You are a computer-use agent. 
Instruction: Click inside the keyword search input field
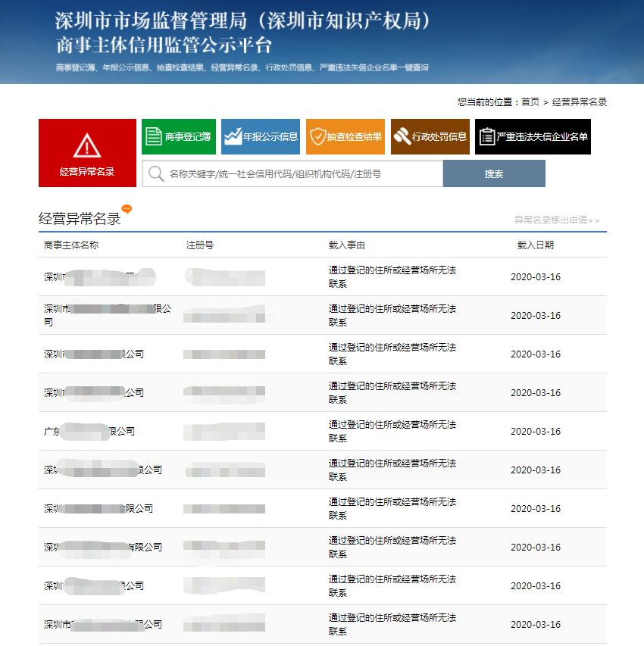click(x=295, y=173)
